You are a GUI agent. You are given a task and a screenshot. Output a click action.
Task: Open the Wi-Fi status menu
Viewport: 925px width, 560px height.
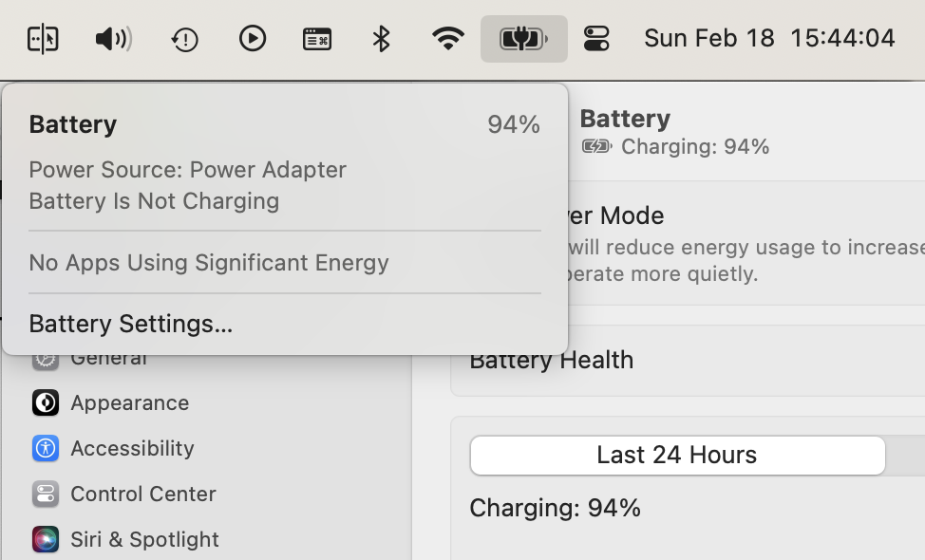coord(447,39)
